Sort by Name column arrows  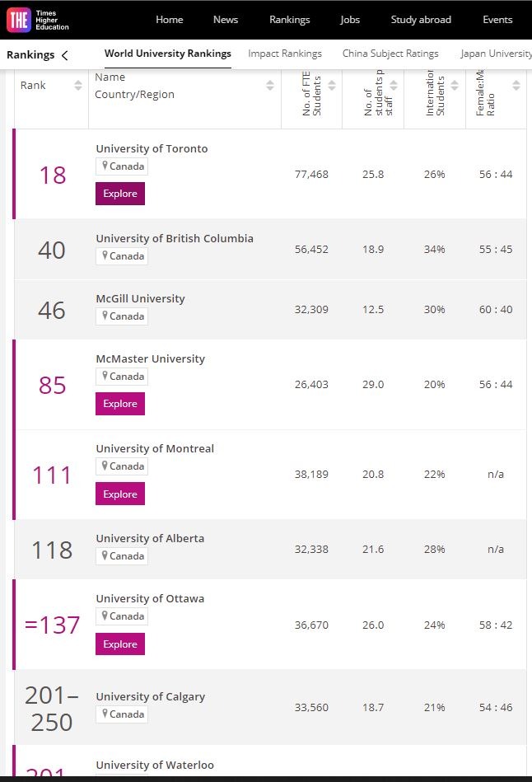click(x=270, y=85)
